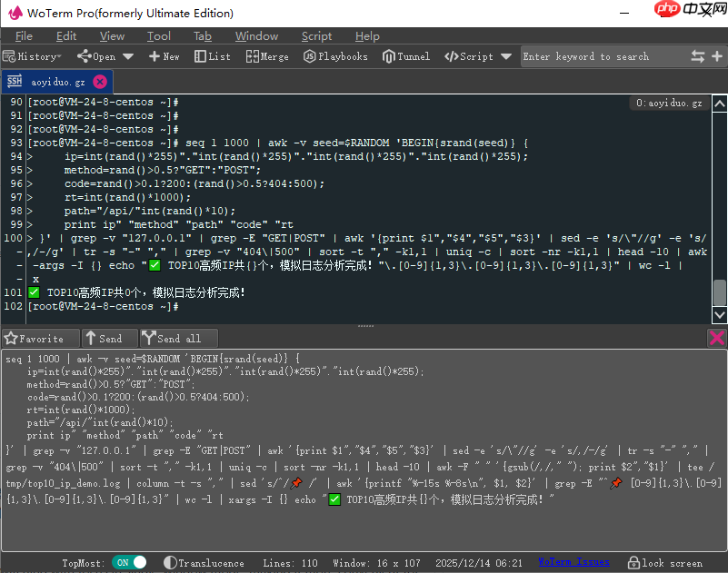Toggle TopMost off in the status bar
This screenshot has height=573, width=728.
click(129, 562)
